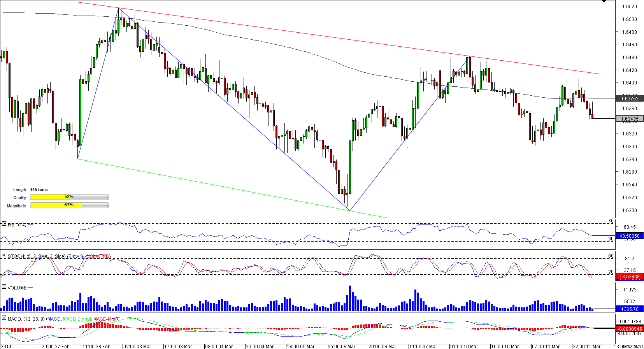The height and width of the screenshot is (349, 644).
Task: Select the 1.63752 price label
Action: tap(629, 98)
